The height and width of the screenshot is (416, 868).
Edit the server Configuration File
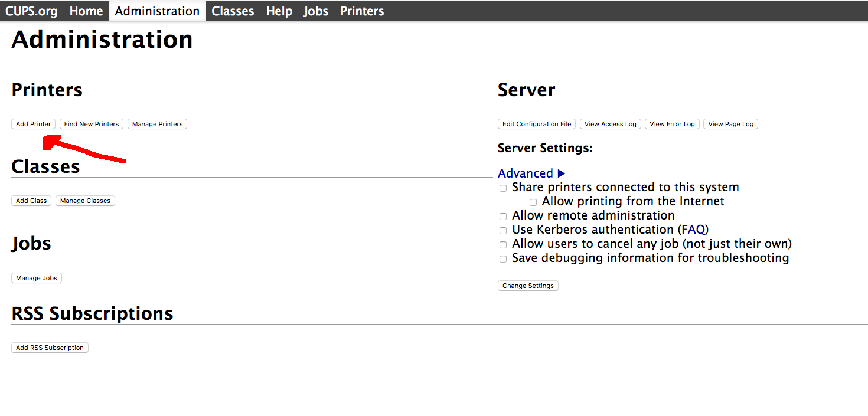click(x=536, y=123)
